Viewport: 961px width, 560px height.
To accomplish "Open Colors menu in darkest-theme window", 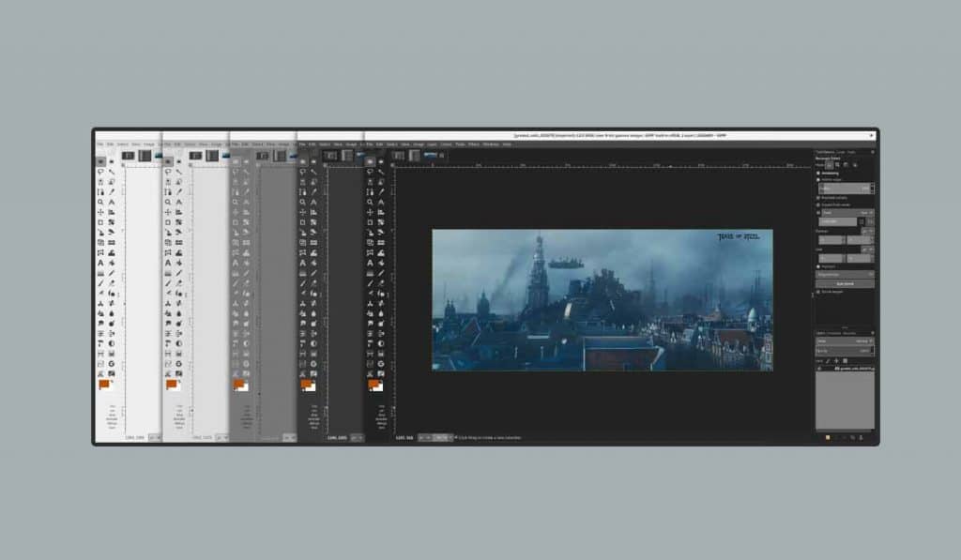I will pos(446,144).
